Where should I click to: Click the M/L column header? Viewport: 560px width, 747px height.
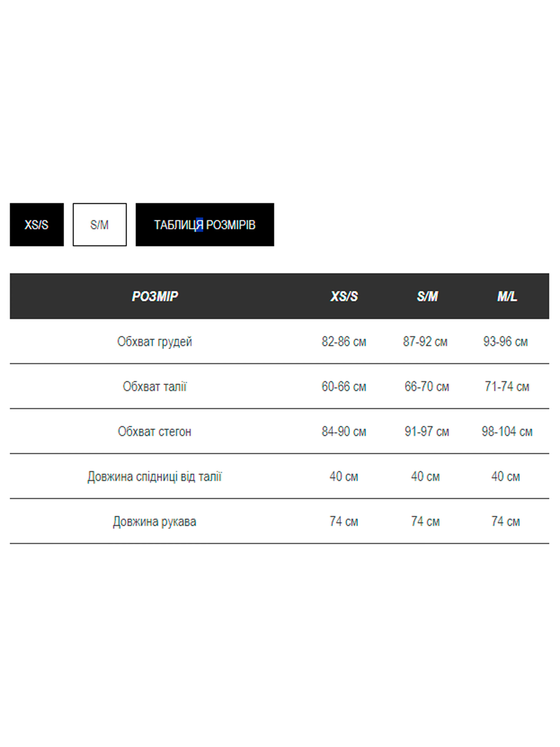(507, 296)
